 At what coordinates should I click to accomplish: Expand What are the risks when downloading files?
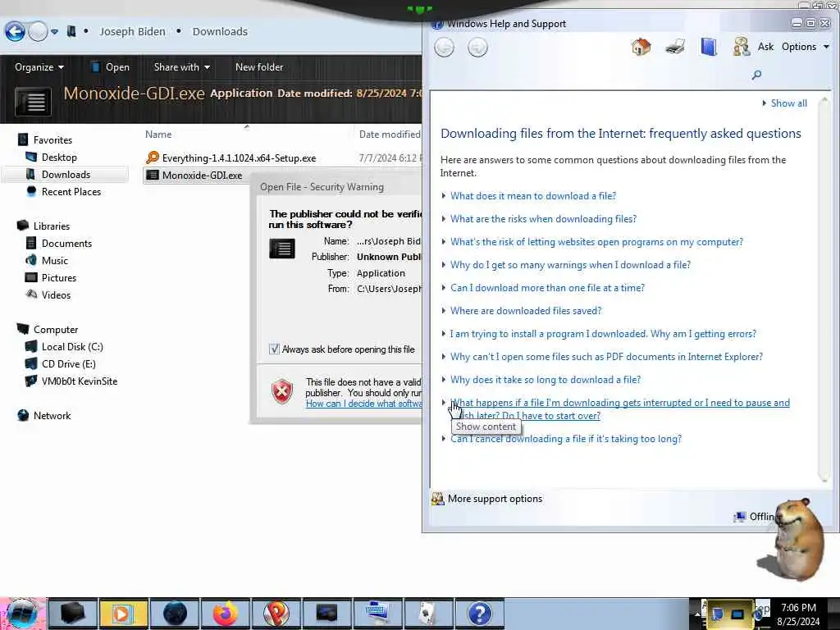543,218
